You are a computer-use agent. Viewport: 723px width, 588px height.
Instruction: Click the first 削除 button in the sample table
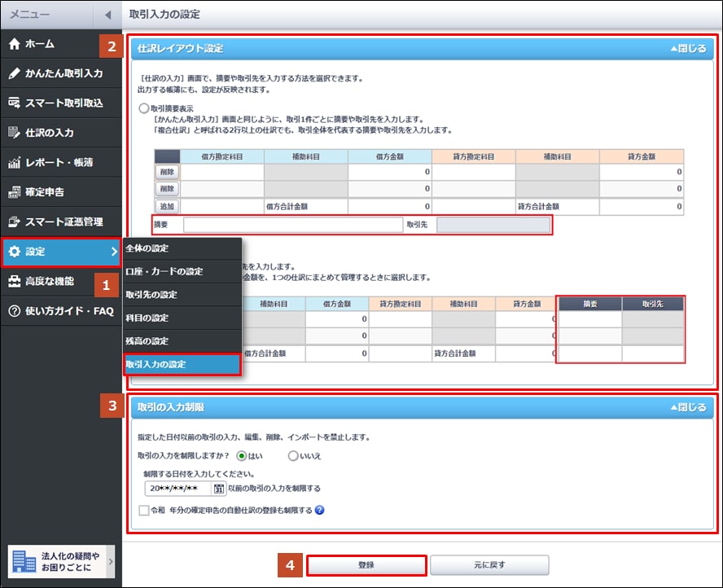pyautogui.click(x=167, y=172)
